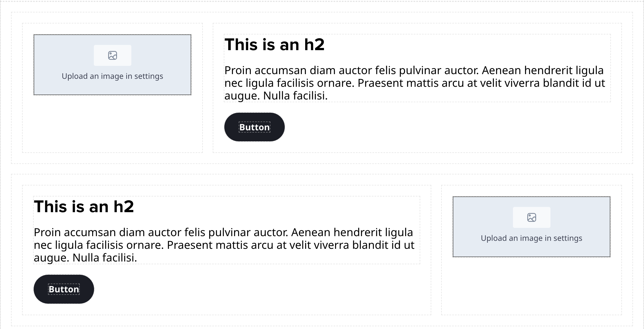Image resolution: width=644 pixels, height=329 pixels.
Task: Select the paragraph text in the bottom section
Action: [223, 244]
